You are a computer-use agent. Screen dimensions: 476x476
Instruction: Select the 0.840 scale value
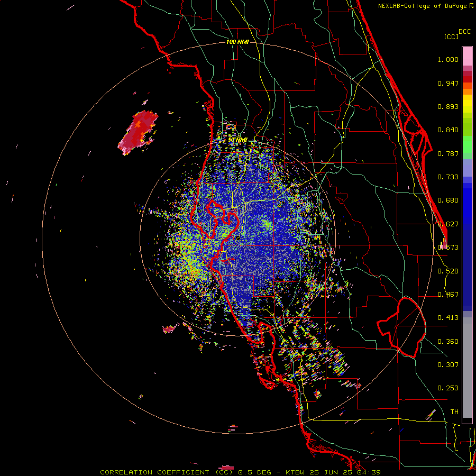(448, 130)
